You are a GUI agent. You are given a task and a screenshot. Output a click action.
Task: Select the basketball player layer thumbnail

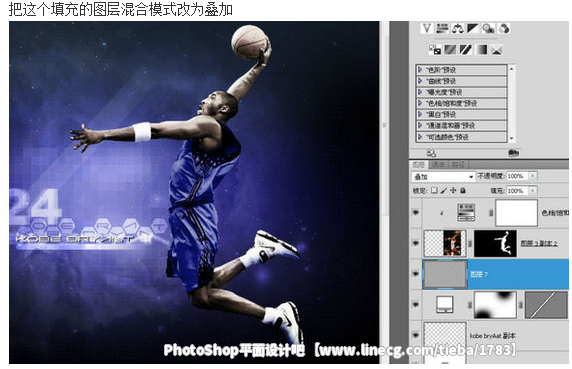[445, 243]
